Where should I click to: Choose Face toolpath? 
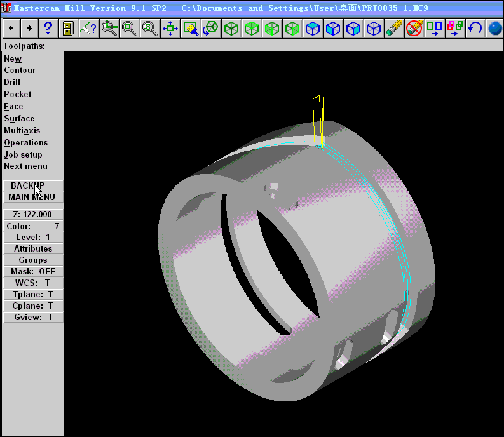pos(13,106)
